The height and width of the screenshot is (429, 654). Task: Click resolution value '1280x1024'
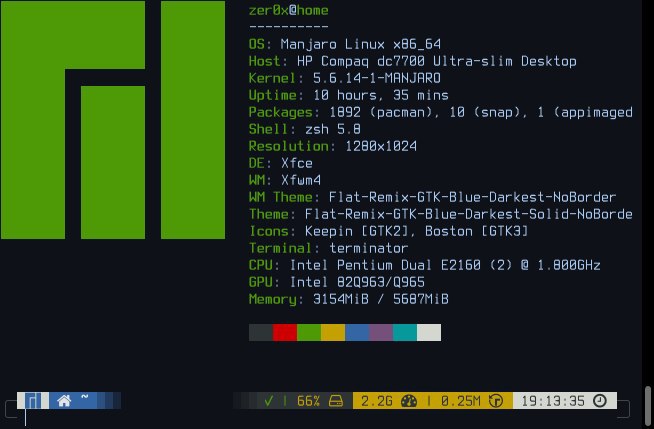click(x=381, y=146)
